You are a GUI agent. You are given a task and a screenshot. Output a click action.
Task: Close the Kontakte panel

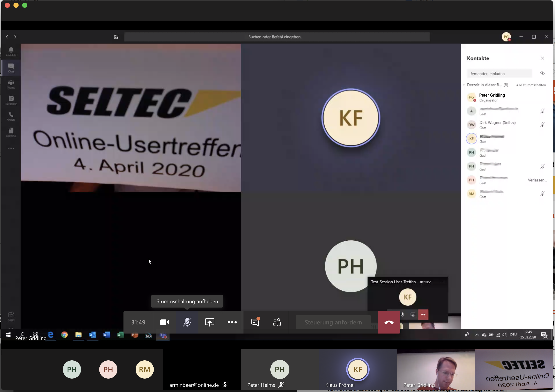542,58
